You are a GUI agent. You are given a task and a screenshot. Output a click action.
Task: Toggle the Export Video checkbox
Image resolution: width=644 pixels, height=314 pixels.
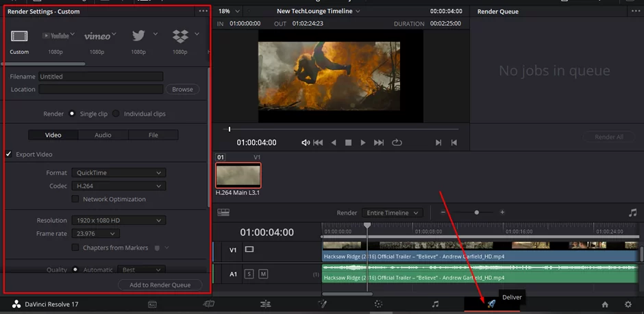[x=9, y=154]
